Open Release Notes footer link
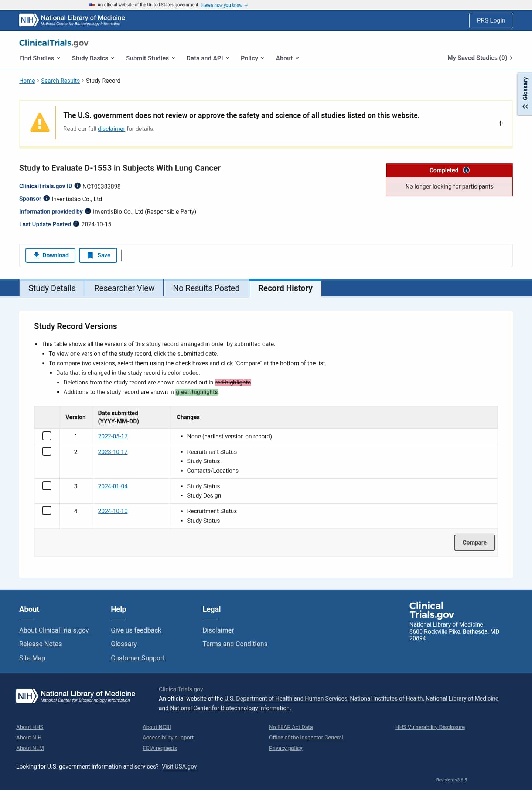 (x=40, y=644)
